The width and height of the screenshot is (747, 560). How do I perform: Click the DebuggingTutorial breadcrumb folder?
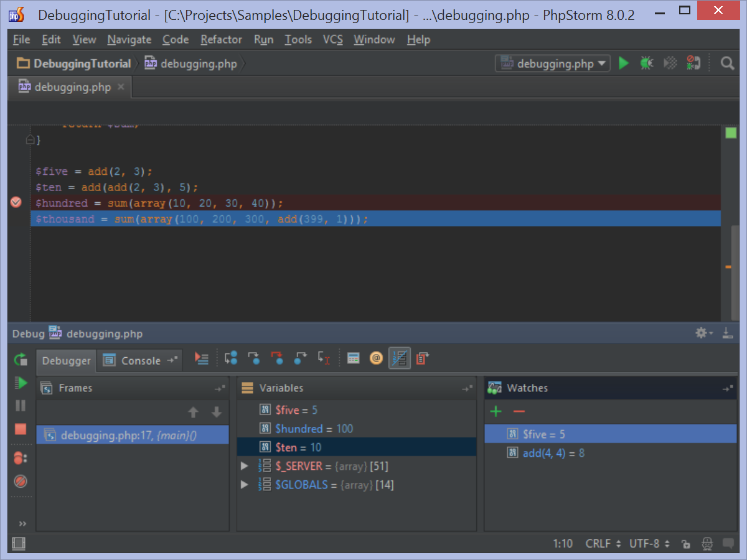pyautogui.click(x=73, y=63)
